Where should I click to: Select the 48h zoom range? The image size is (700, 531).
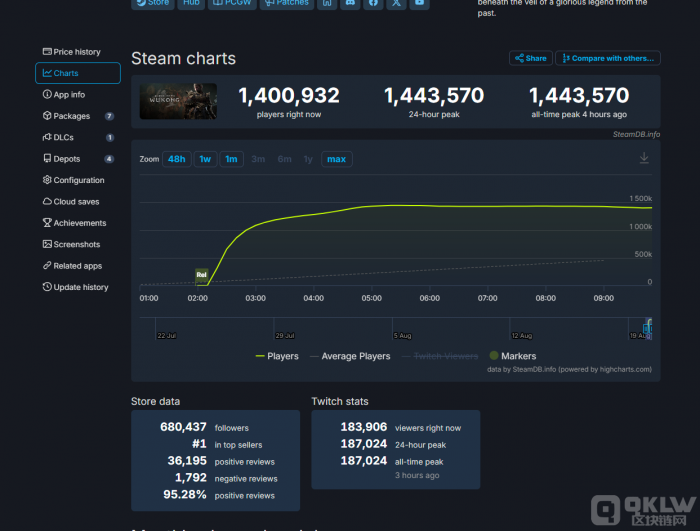tap(177, 159)
